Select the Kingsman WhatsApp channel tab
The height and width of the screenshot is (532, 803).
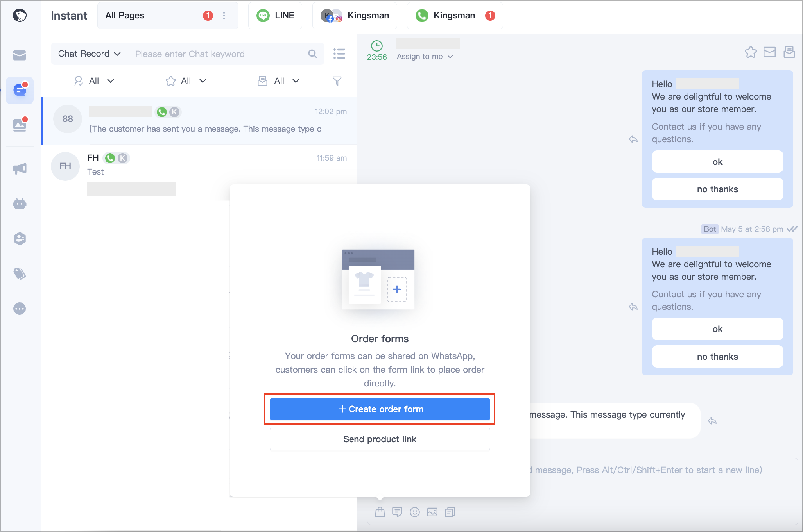coord(454,15)
